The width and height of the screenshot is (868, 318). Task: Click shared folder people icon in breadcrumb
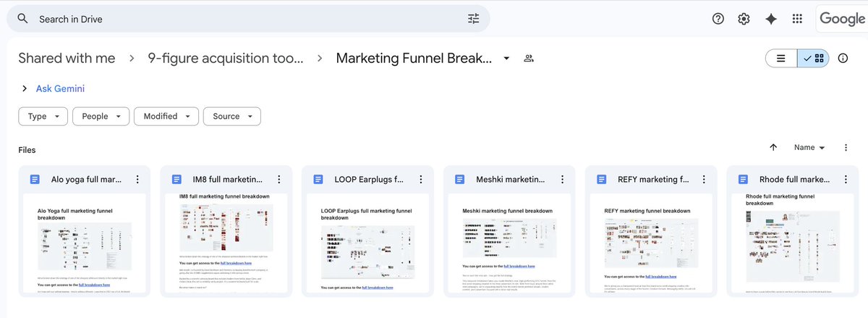[529, 59]
